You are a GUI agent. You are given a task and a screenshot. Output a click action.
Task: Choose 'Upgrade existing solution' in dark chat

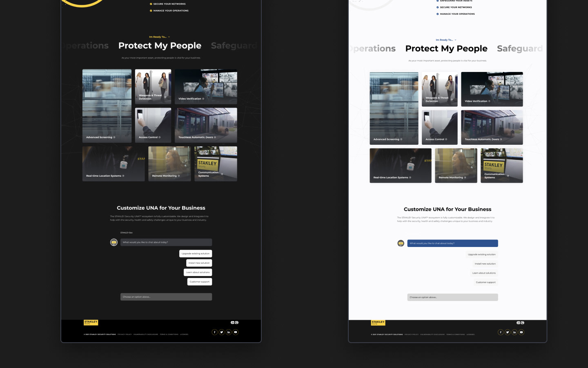coord(196,254)
